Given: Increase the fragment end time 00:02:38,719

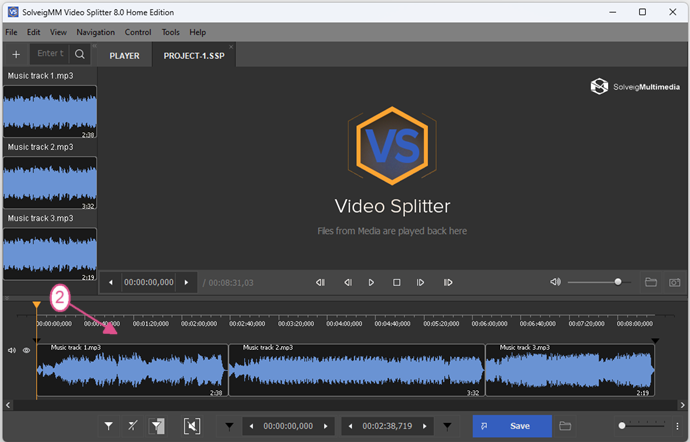Looking at the screenshot, I should (x=425, y=426).
